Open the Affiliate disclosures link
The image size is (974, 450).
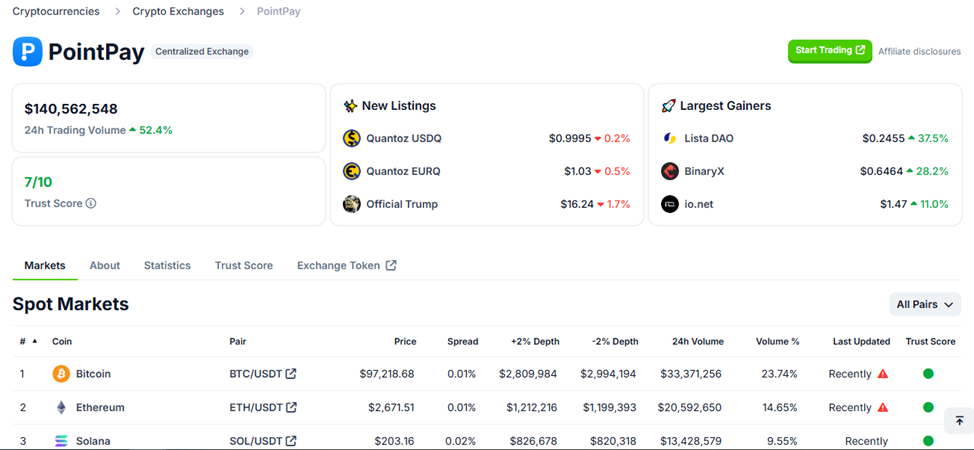point(919,52)
